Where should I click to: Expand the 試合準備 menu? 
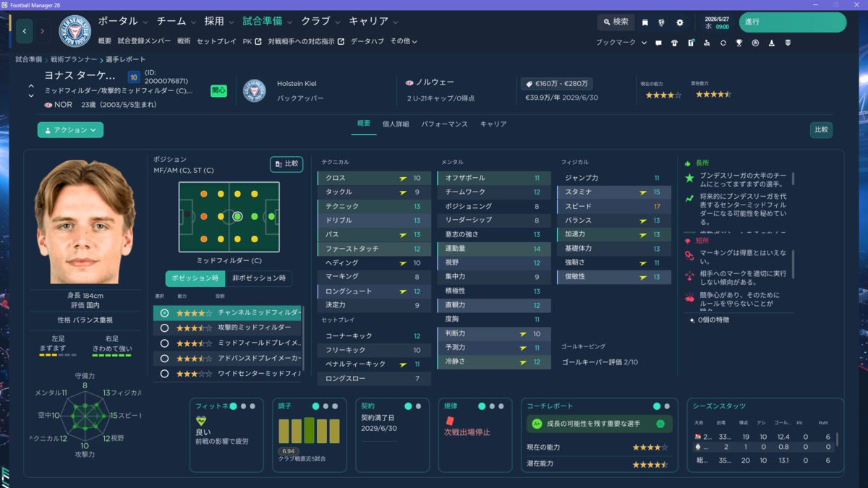point(268,22)
